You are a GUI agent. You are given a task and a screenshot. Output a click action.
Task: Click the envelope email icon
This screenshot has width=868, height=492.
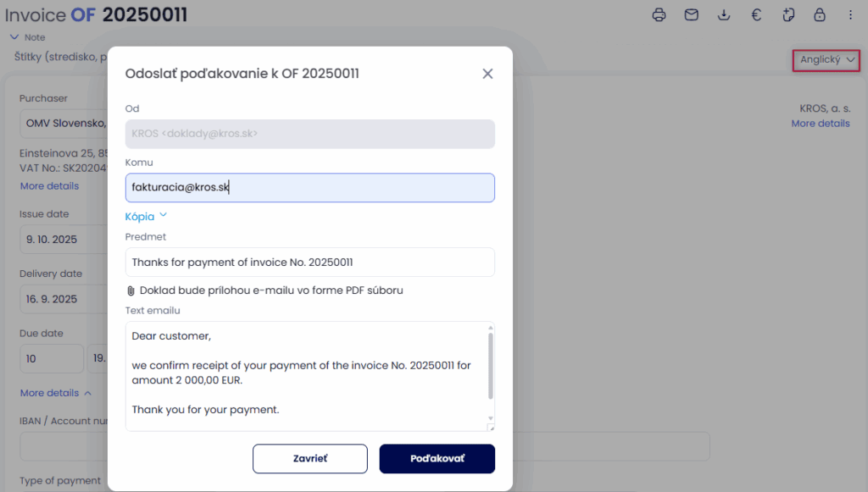click(692, 14)
